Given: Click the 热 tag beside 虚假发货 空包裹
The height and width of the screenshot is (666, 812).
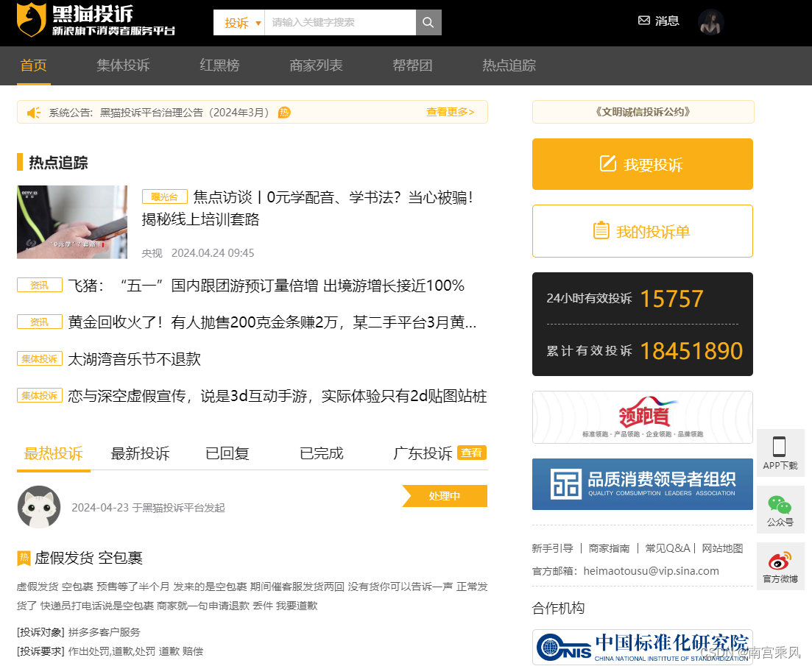Looking at the screenshot, I should coord(24,558).
